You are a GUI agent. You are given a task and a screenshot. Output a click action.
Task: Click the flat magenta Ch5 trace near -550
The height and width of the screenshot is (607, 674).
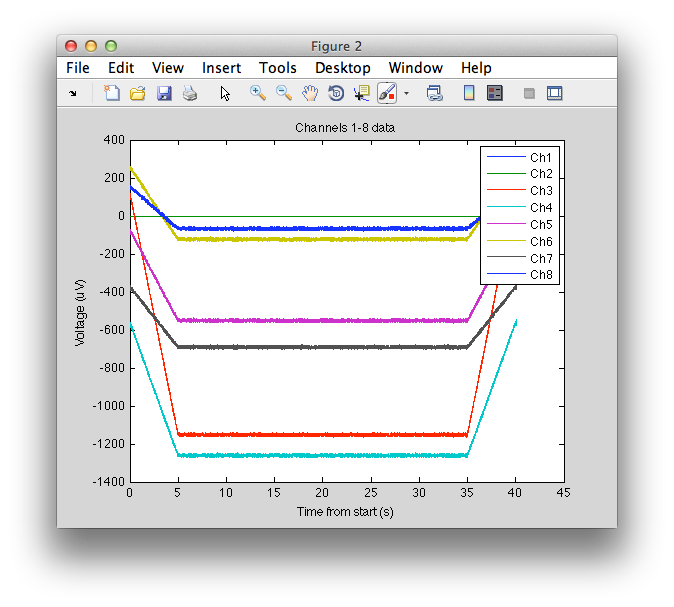tap(322, 321)
